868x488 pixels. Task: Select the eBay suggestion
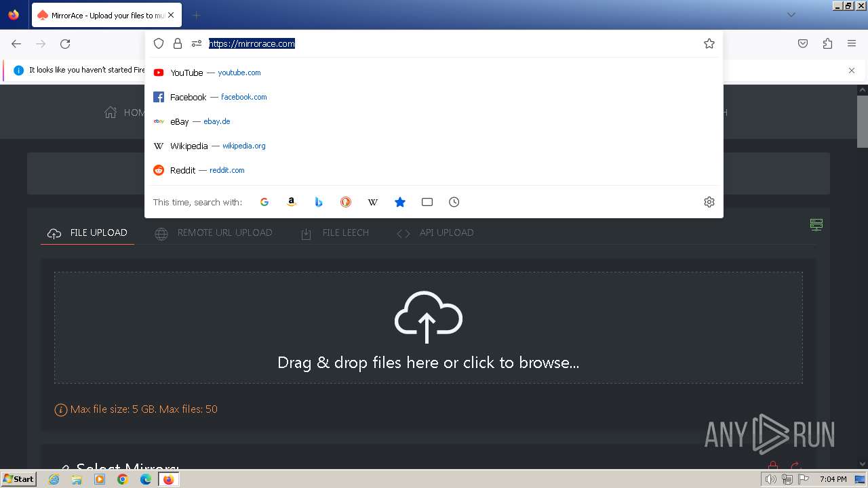(x=434, y=121)
